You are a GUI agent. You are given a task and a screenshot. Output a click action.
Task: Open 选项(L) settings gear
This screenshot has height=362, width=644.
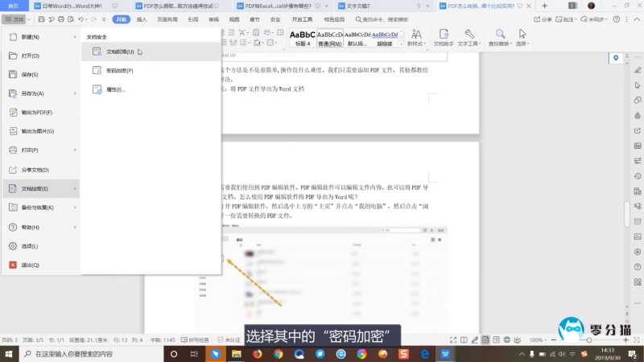pos(13,245)
